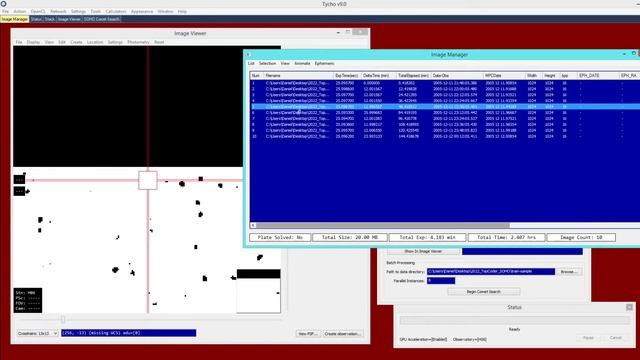This screenshot has width=640, height=360.
Task: Sort by Exp Time column header
Action: pos(347,76)
